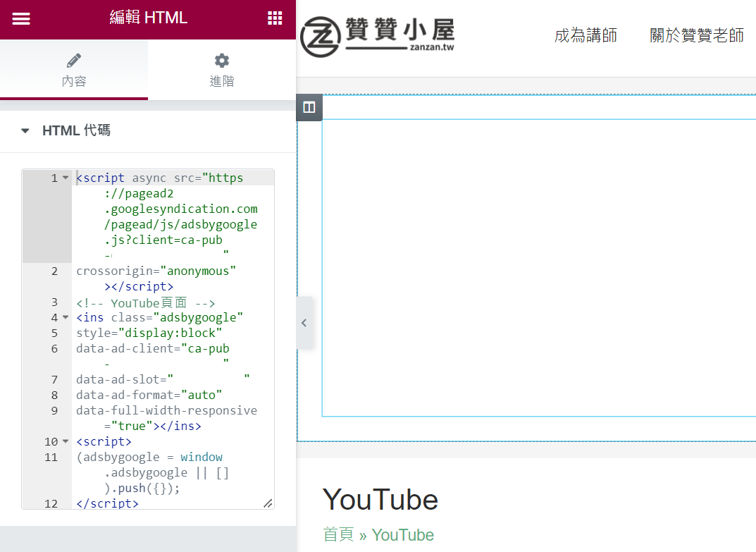The width and height of the screenshot is (756, 552).
Task: Open the widgets grid panel
Action: point(275,18)
